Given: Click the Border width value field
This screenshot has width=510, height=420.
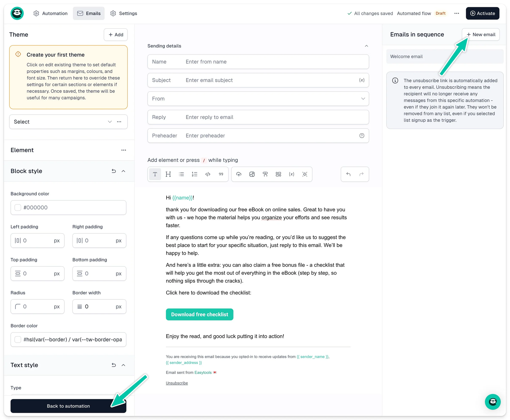Looking at the screenshot, I should click(99, 306).
